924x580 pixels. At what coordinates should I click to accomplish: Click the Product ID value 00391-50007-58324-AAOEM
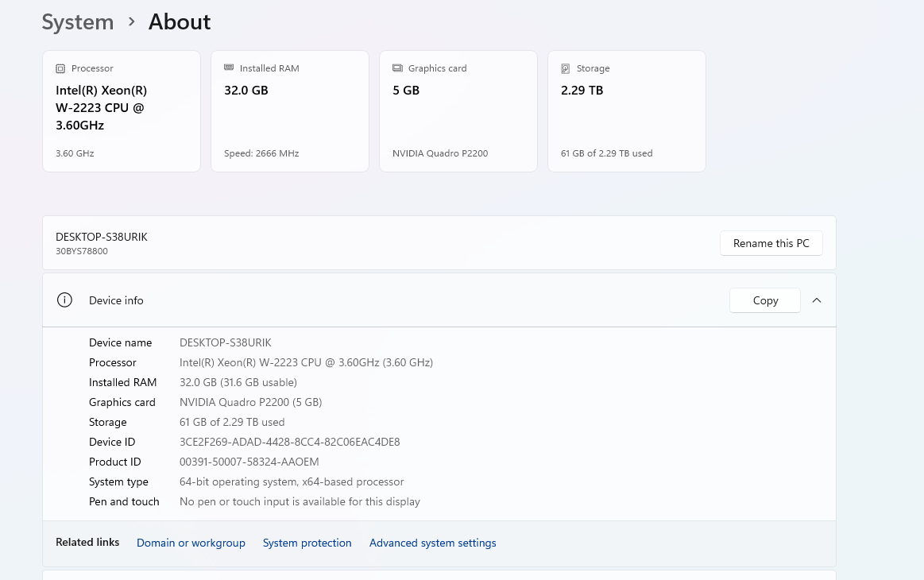coord(249,462)
